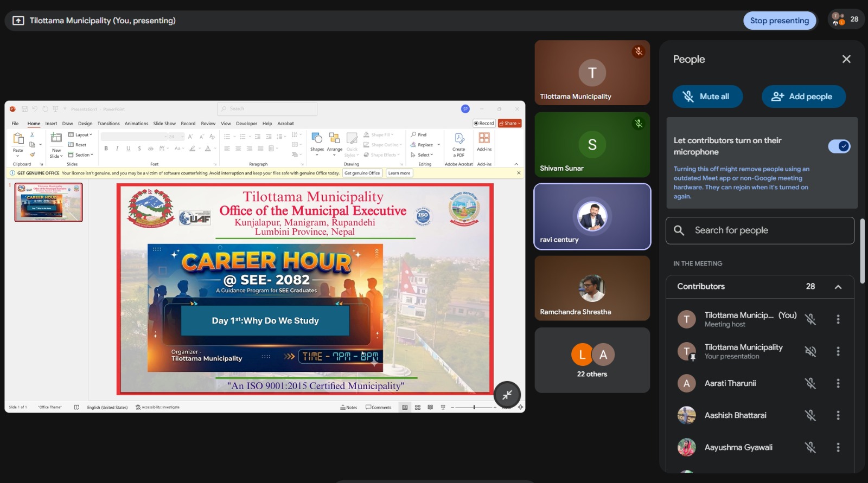Open participants count icon showing 28

click(x=845, y=20)
